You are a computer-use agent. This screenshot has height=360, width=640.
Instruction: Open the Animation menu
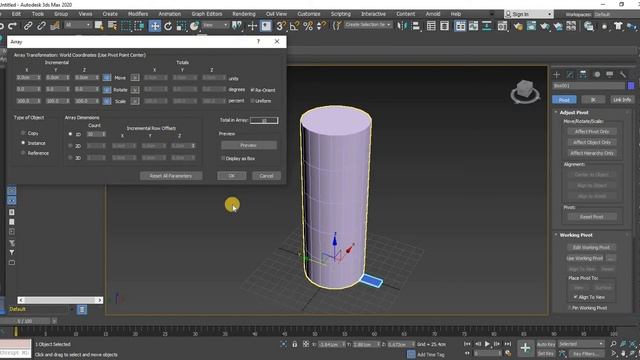tap(169, 14)
